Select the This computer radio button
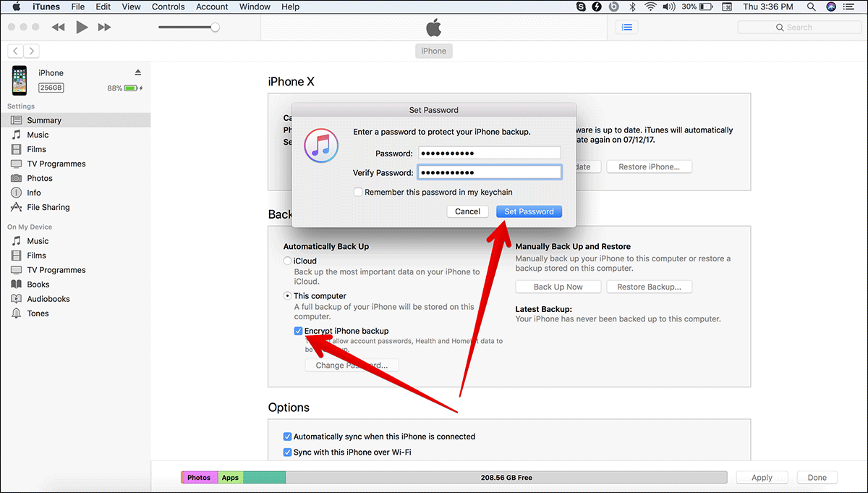 (x=288, y=296)
